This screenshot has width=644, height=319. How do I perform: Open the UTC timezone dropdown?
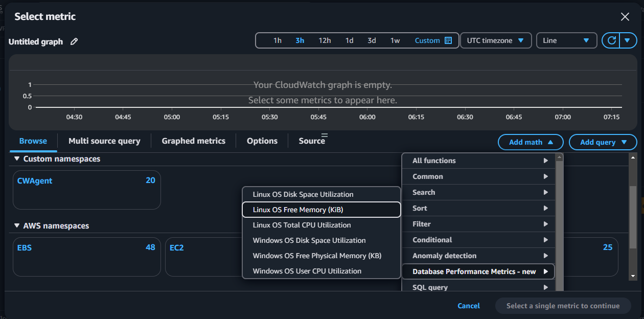[x=495, y=40]
